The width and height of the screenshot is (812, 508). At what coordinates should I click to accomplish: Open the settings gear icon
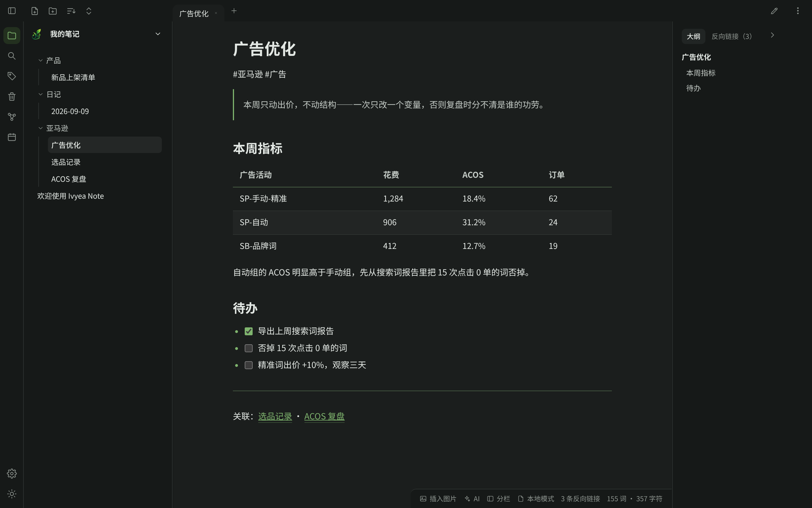(12, 473)
